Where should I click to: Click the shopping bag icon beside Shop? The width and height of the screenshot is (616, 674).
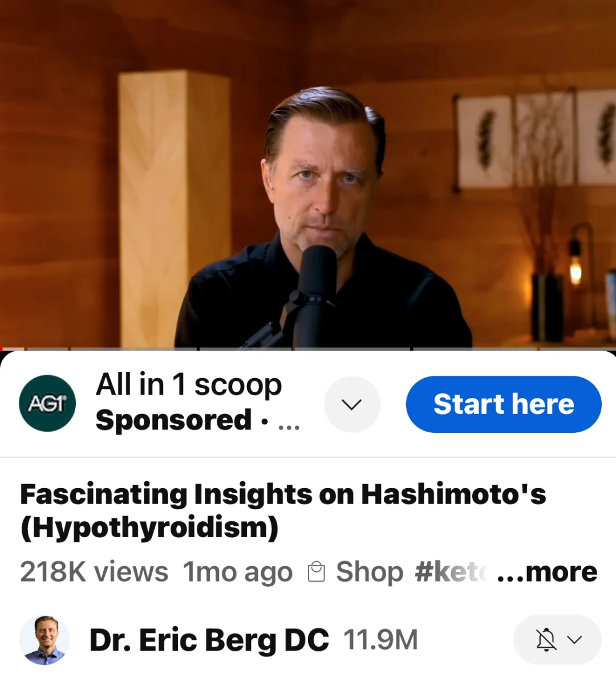click(317, 572)
